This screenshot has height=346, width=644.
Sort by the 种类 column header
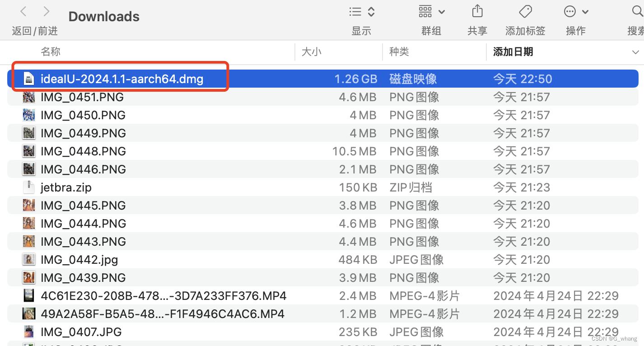[399, 51]
